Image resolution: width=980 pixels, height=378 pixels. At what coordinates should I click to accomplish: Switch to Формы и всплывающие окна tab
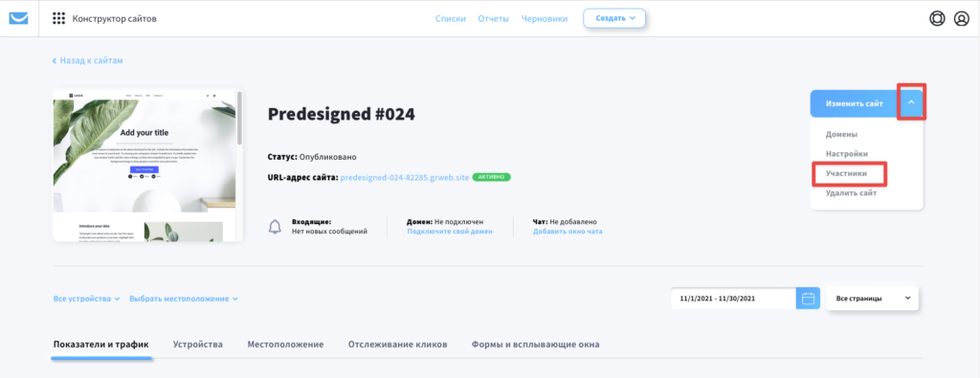(x=536, y=345)
